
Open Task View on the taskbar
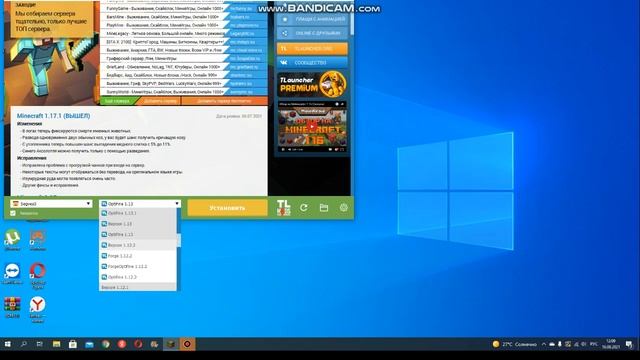40,344
